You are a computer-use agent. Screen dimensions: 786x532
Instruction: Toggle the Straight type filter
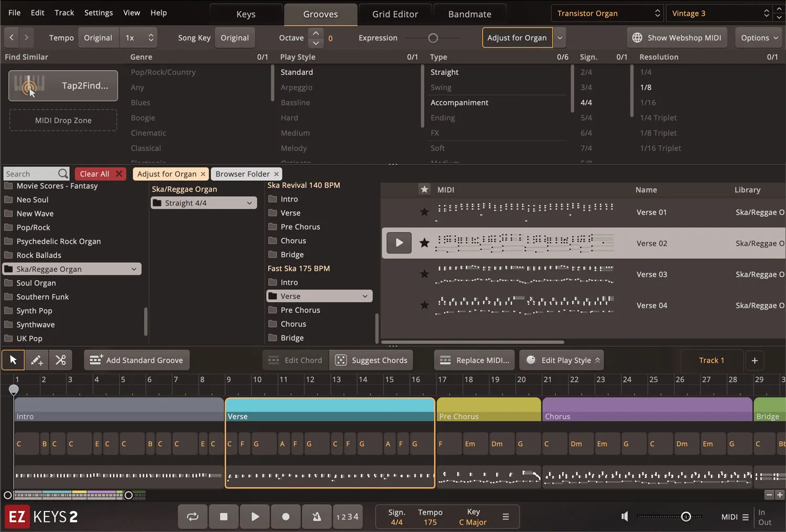point(444,72)
